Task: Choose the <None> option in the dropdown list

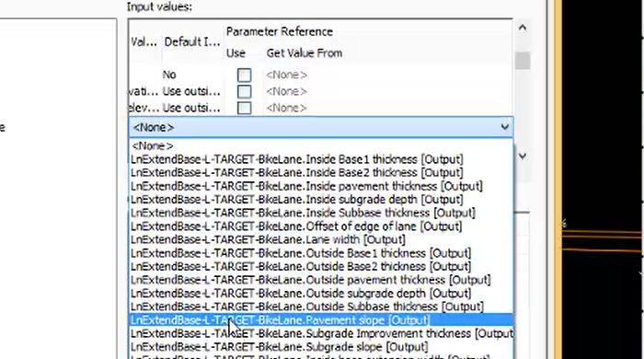Action: [x=321, y=145]
